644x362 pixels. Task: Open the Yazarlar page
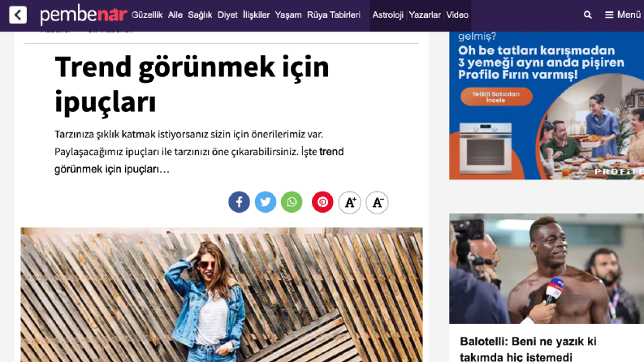425,15
